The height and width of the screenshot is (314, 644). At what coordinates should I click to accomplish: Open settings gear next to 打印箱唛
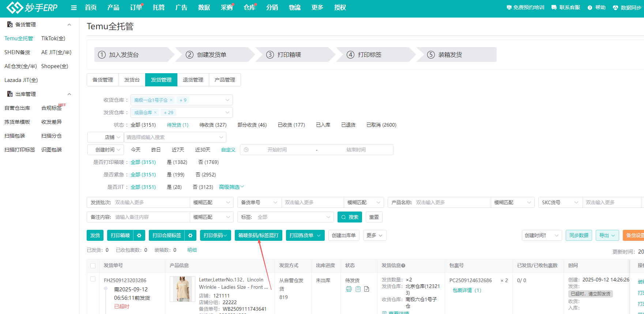pos(139,235)
